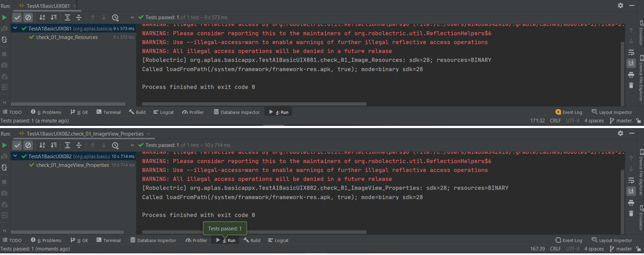Toggle Show Passed in the TestA1BasicUIX082 panel
The height and width of the screenshot is (255, 644).
coord(17,145)
